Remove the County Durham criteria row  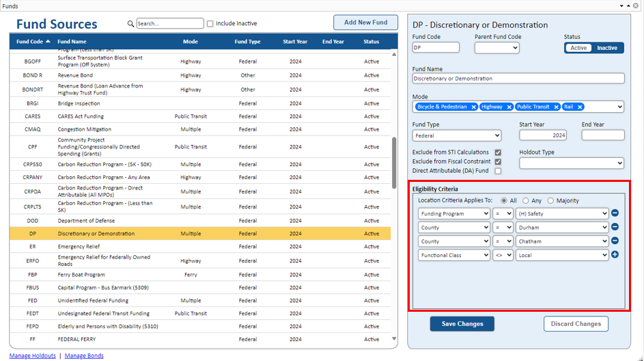pos(615,227)
